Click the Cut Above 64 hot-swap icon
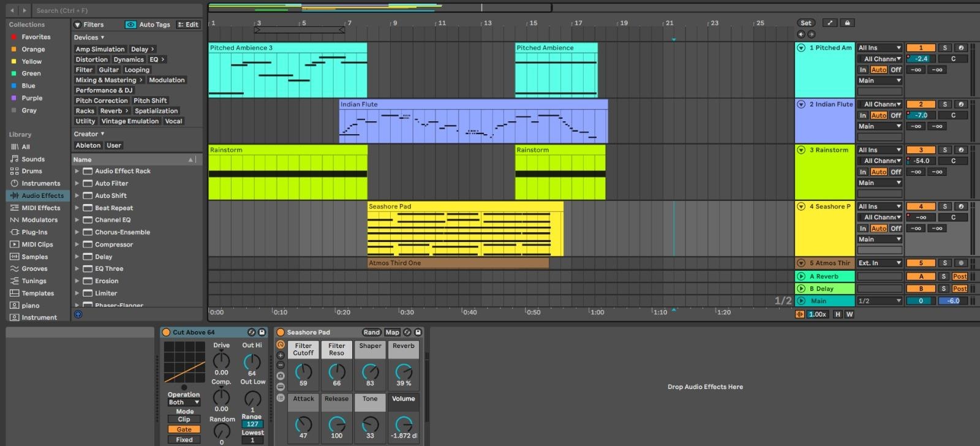 pos(251,332)
